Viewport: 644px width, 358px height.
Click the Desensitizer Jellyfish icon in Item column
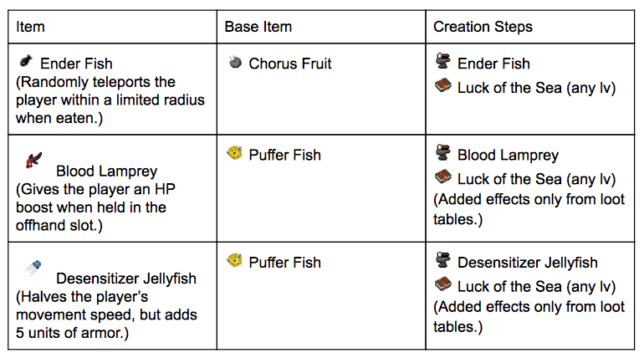coord(34,268)
